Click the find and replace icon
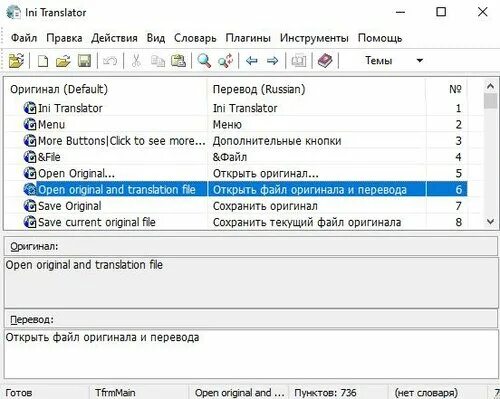Screen dimensions: 500x399 coord(225,61)
